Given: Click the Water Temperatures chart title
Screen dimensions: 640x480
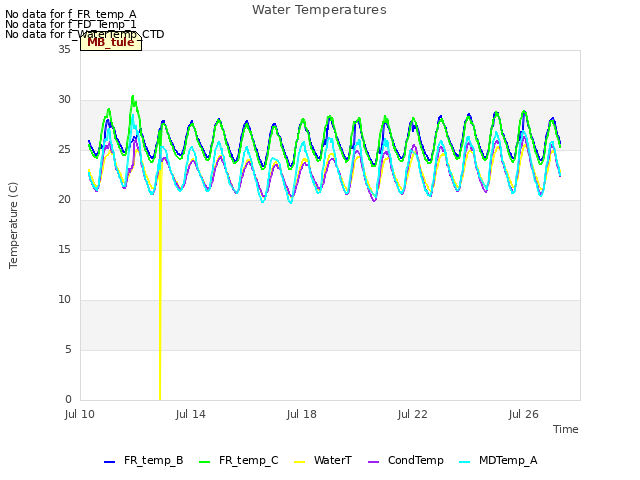Looking at the screenshot, I should (319, 9).
